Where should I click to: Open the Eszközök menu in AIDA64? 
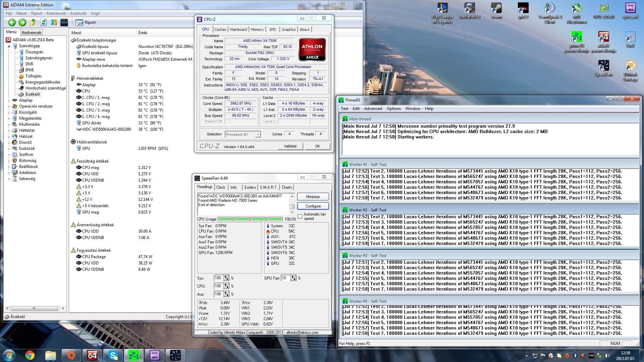[x=78, y=13]
